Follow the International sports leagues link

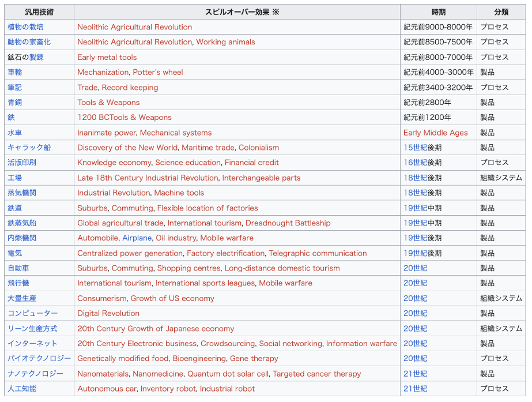point(205,283)
